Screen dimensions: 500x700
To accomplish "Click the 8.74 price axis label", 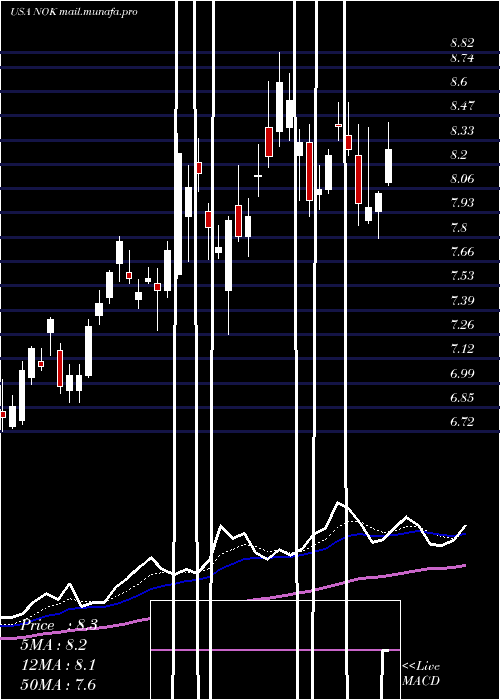I will (462, 58).
